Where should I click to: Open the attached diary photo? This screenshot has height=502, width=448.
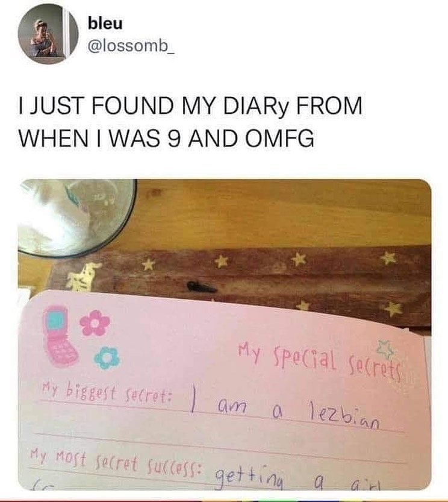(x=225, y=334)
